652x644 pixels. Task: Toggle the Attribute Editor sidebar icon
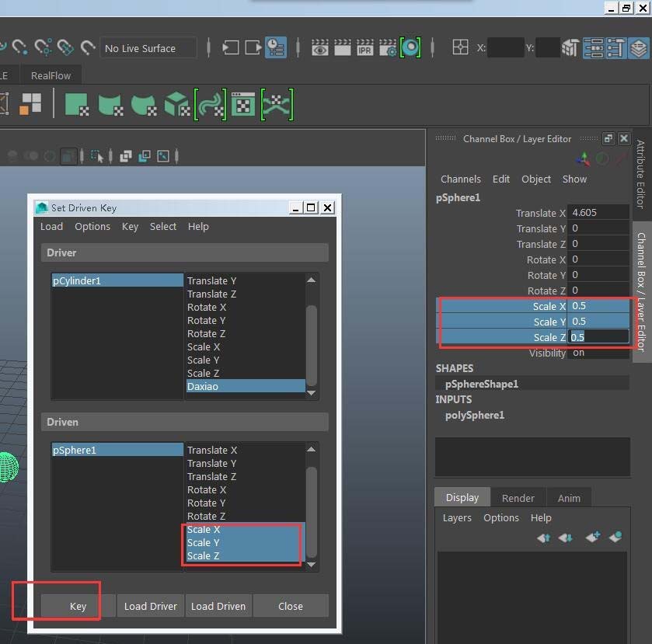pos(594,48)
